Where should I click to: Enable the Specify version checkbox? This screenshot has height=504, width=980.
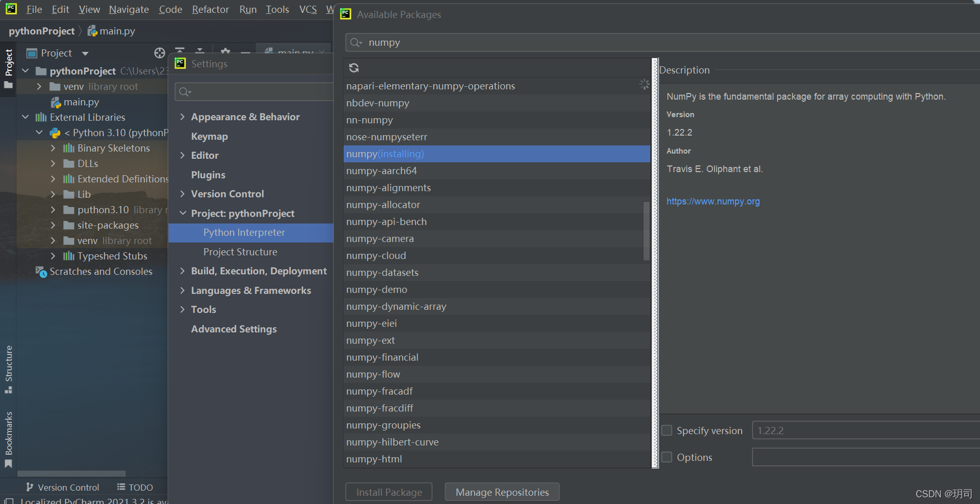[x=667, y=431]
